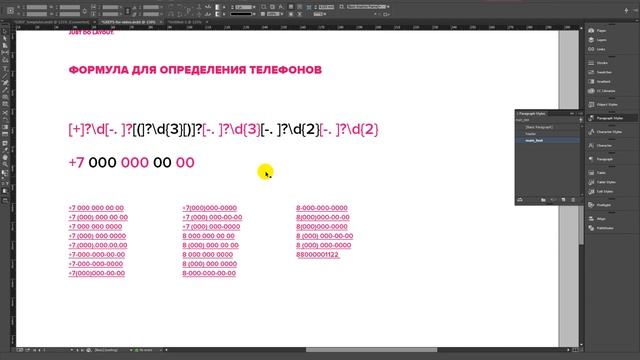Click the phone number 88000001122
Viewport: 640px width, 360px height.
coord(318,255)
